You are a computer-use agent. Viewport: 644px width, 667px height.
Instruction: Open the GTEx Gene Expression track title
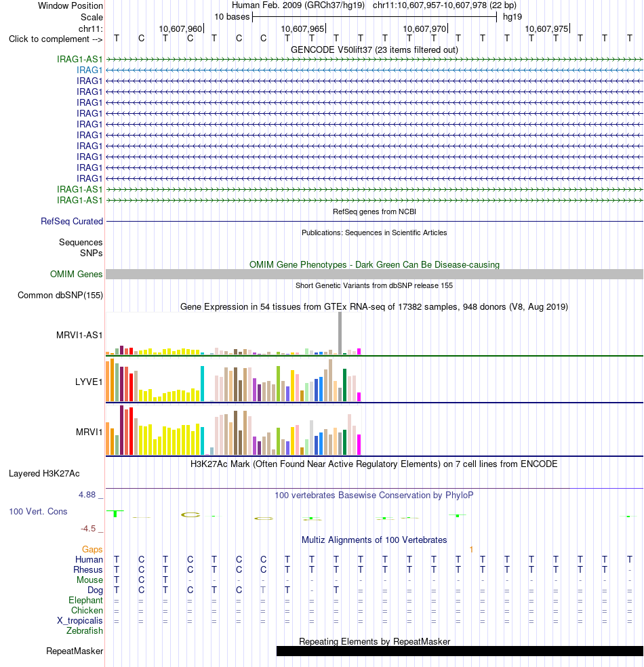click(374, 306)
